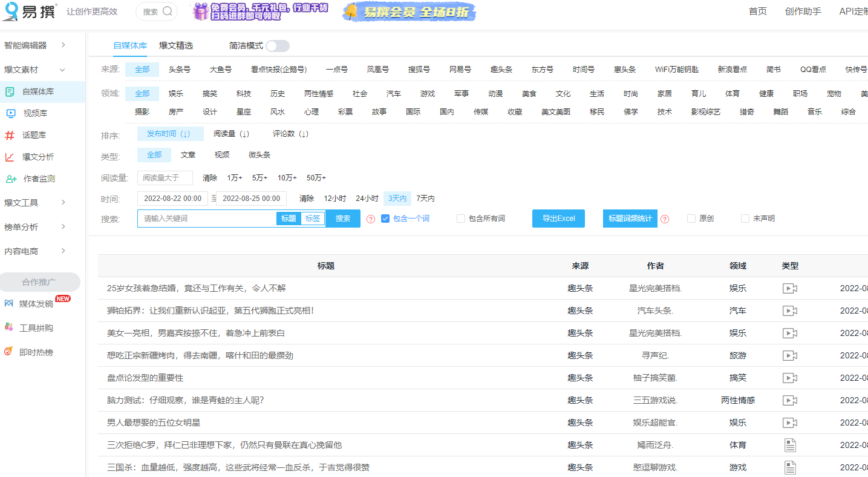868x477 pixels.
Task: Click the 阅读量大于 input field
Action: pyautogui.click(x=165, y=178)
